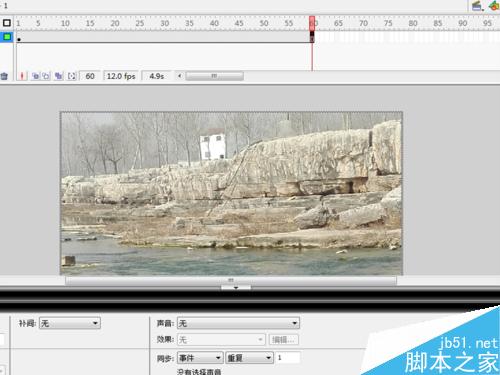The width and height of the screenshot is (500, 375).
Task: Open the 声音 sound dropdown
Action: pyautogui.click(x=238, y=323)
